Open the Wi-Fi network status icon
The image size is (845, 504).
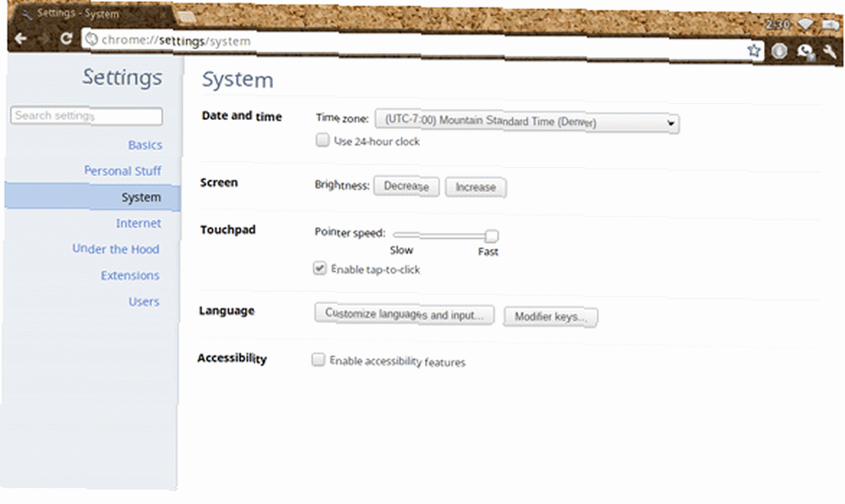pos(805,24)
